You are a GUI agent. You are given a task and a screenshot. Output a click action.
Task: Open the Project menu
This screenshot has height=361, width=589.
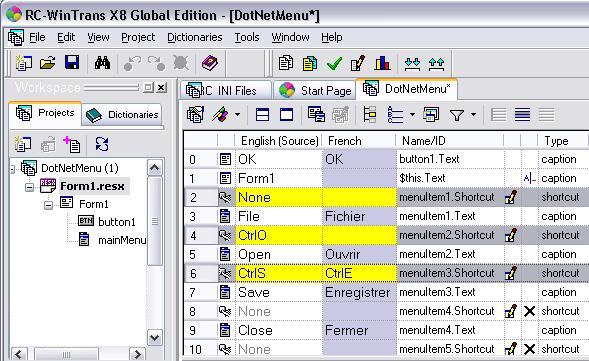coord(138,38)
